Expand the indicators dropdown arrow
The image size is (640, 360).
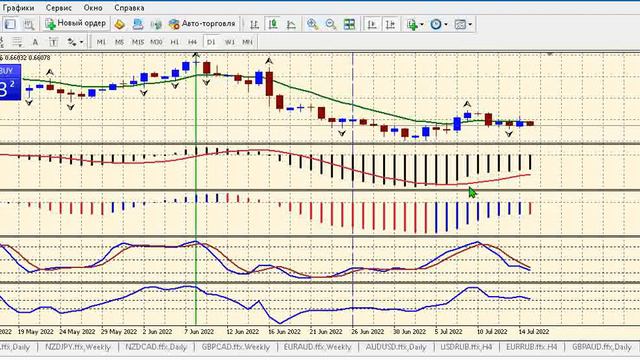[x=422, y=24]
